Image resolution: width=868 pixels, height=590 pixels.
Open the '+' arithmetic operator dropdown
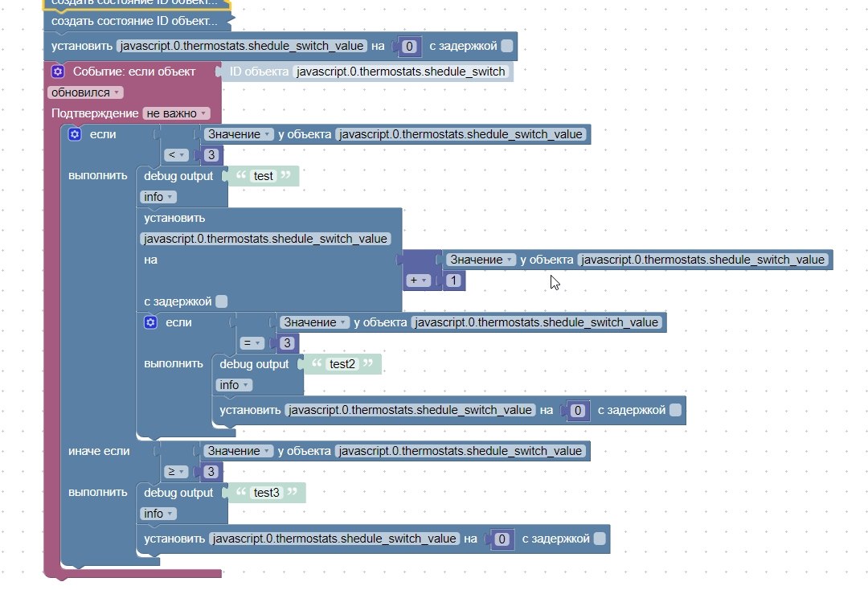(x=418, y=281)
